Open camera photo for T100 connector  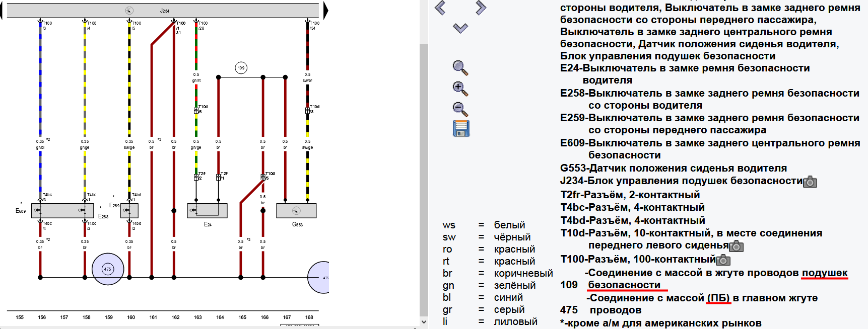pyautogui.click(x=723, y=260)
